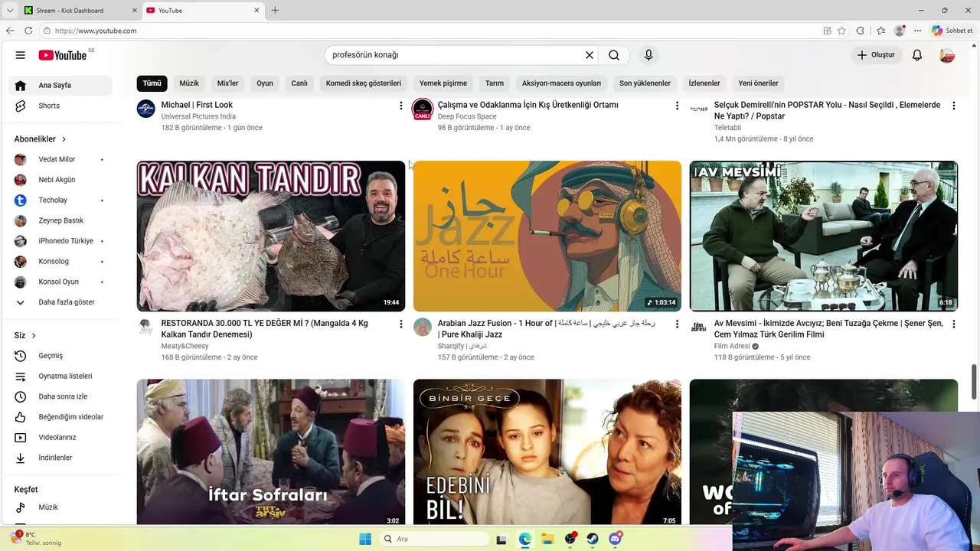Open the YouTube hamburger guide menu
This screenshot has width=980, height=551.
click(21, 55)
